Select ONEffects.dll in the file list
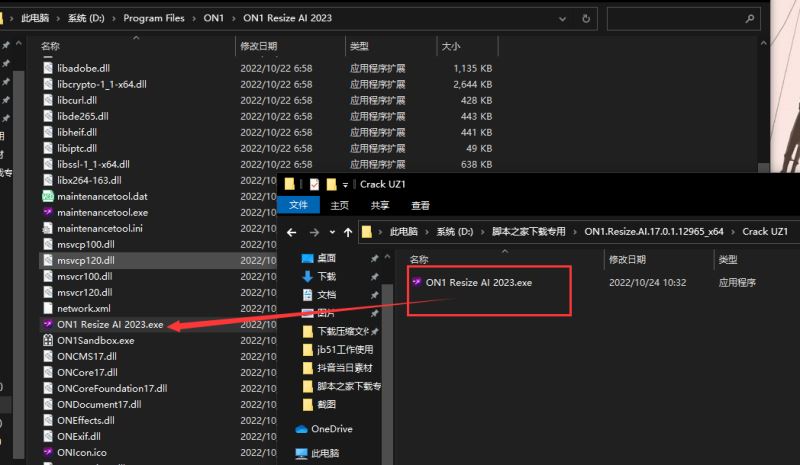The height and width of the screenshot is (465, 800). coord(86,420)
